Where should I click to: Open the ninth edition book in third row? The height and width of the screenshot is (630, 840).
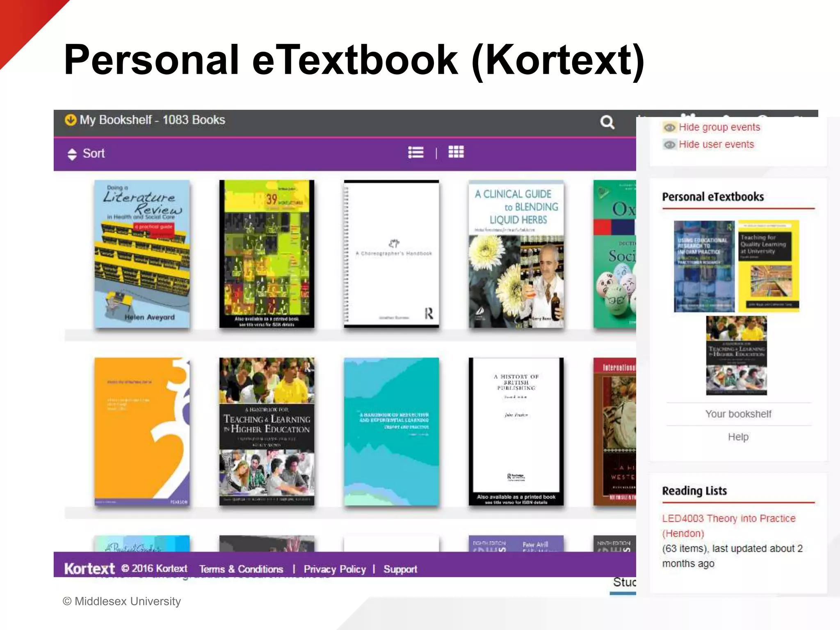click(x=614, y=543)
